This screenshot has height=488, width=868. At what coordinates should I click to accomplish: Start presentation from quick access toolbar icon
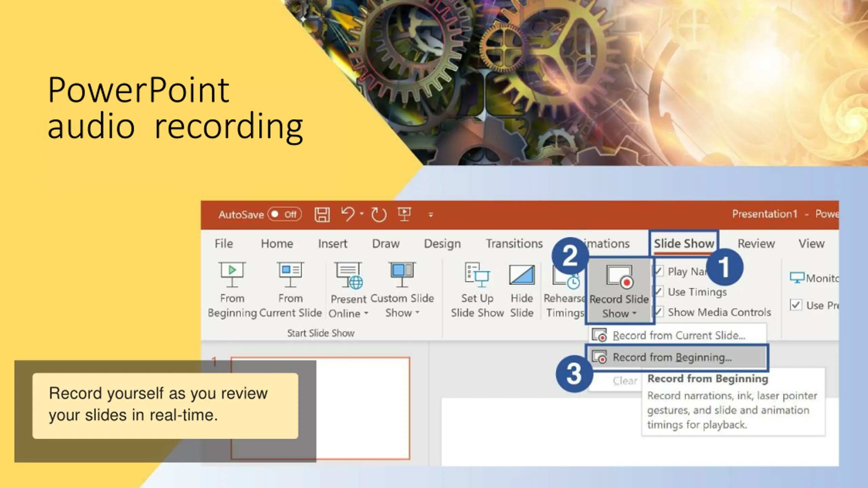pyautogui.click(x=404, y=214)
